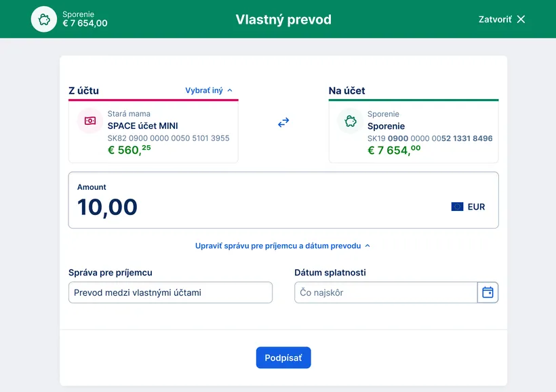Screen dimensions: 556x392
Task: Click the Amount input showing 10,00
Action: pyautogui.click(x=107, y=207)
